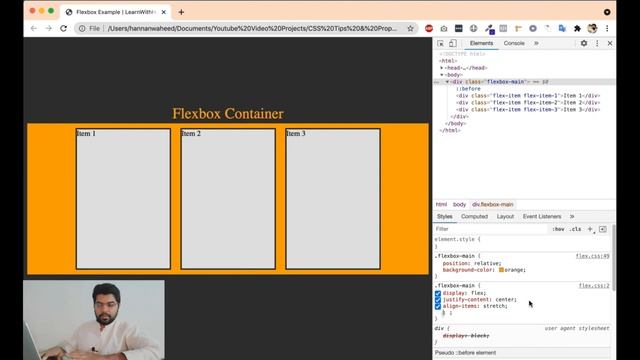Show more style pane tabs chevron
Image resolution: width=640 pixels, height=360 pixels.
[x=572, y=217]
